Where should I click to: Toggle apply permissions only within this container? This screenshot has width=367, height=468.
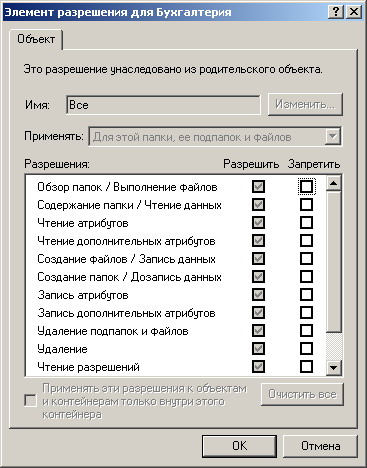30,400
